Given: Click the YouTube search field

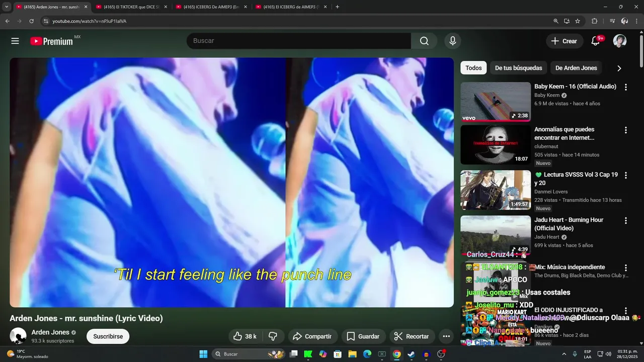Looking at the screenshot, I should click(299, 41).
